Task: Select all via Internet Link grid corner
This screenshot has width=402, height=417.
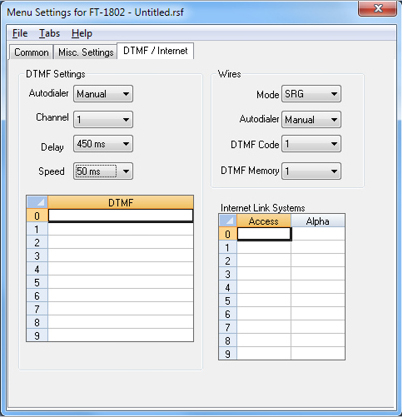Action: click(x=228, y=221)
